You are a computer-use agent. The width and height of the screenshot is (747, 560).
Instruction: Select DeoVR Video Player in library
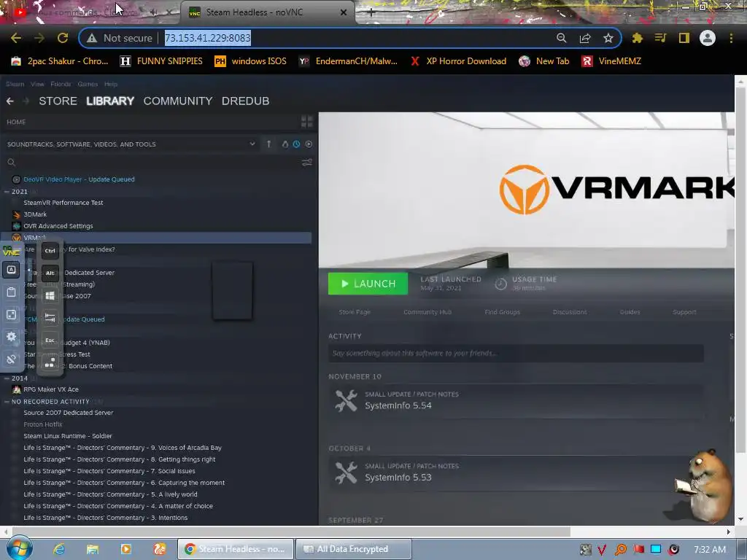pos(79,179)
